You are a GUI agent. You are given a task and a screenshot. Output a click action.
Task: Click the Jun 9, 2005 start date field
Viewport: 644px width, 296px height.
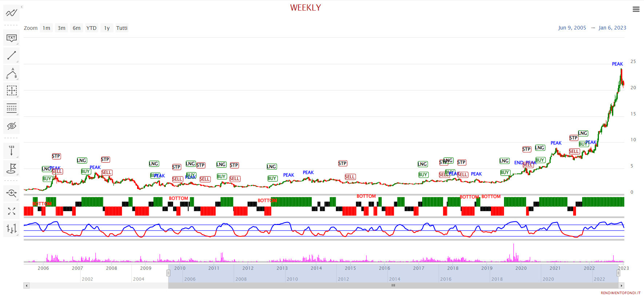tap(572, 28)
